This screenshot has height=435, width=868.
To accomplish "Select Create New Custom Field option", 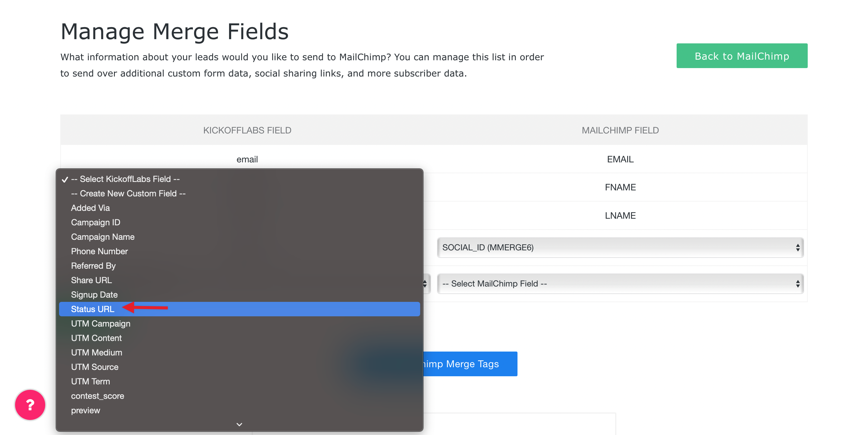I will (x=239, y=194).
